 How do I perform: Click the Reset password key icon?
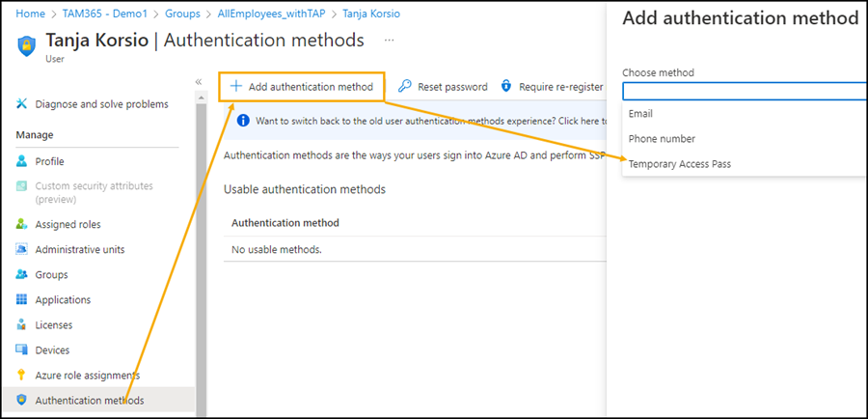click(405, 87)
